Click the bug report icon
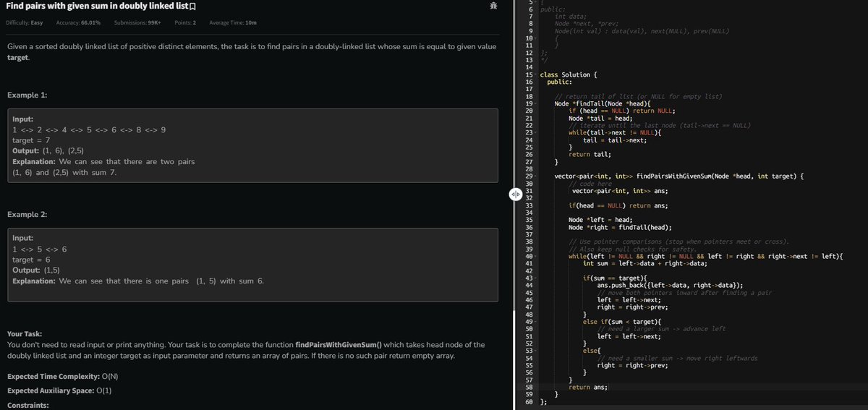868x410 pixels. [493, 6]
